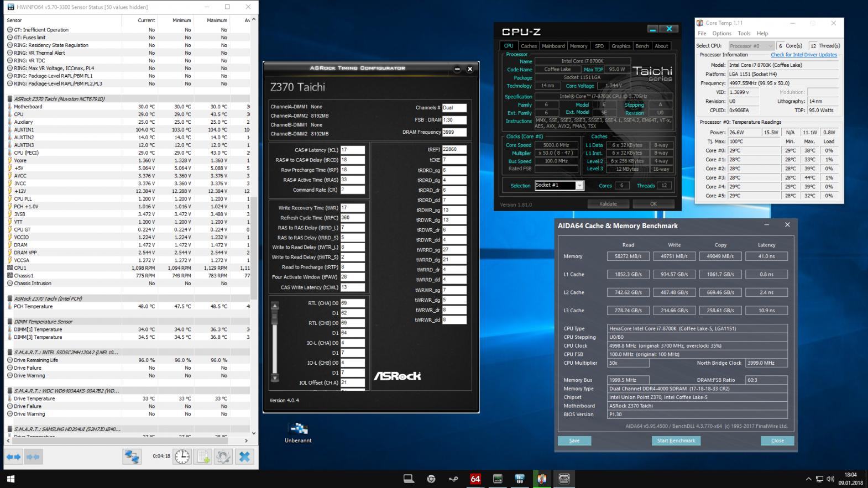
Task: Close HWiNFO sensors with the blue X icon
Action: coord(244,456)
